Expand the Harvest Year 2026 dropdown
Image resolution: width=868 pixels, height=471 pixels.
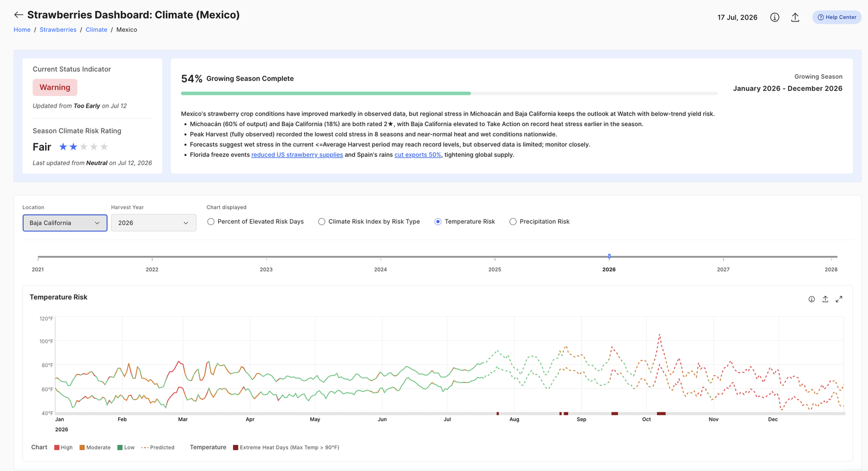point(153,223)
